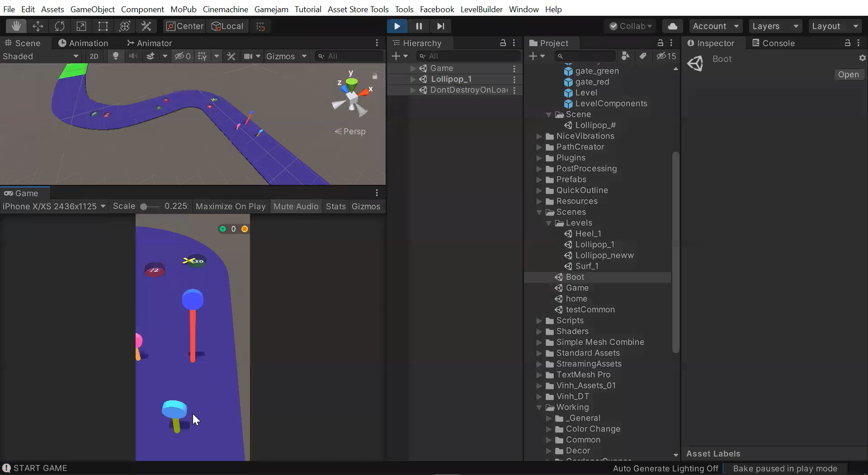Toggle 2D mode in the Scene view
The image size is (868, 475).
point(94,56)
